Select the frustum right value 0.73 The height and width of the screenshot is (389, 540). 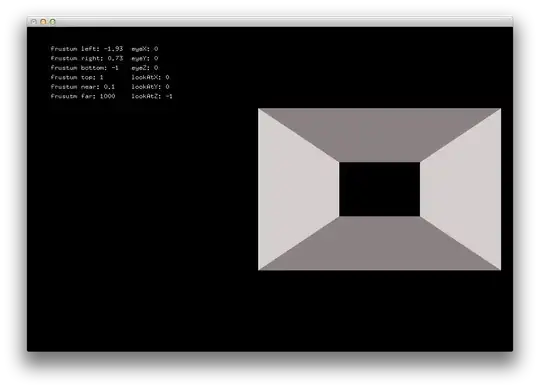115,58
